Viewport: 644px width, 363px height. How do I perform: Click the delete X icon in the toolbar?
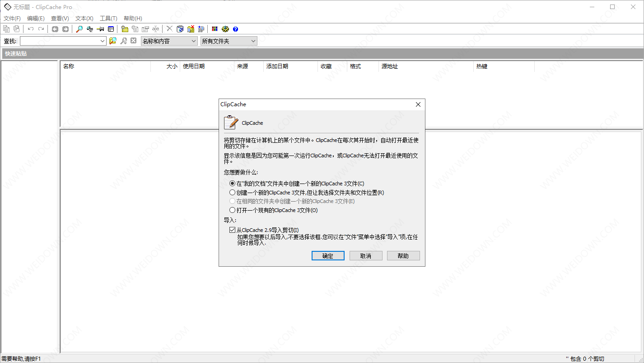tap(169, 28)
